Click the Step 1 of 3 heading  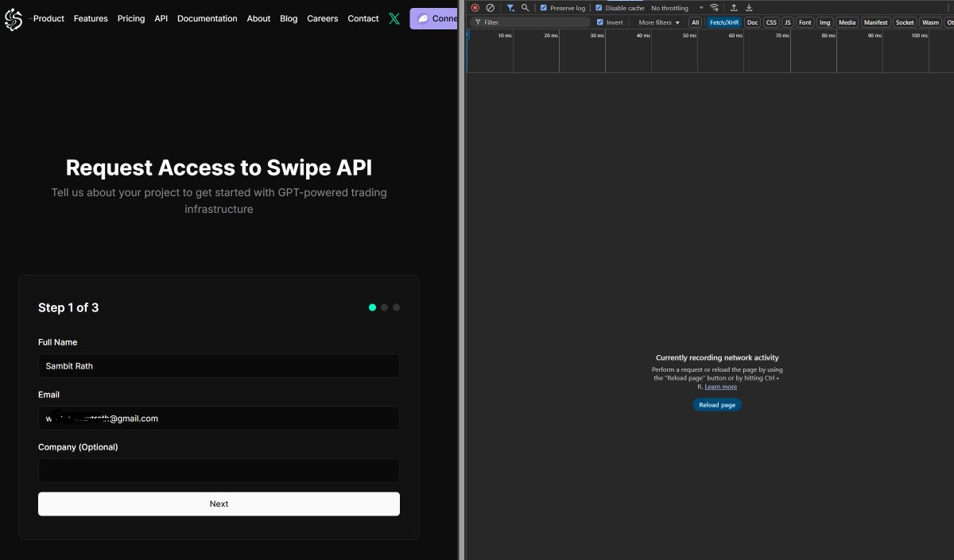pos(68,307)
